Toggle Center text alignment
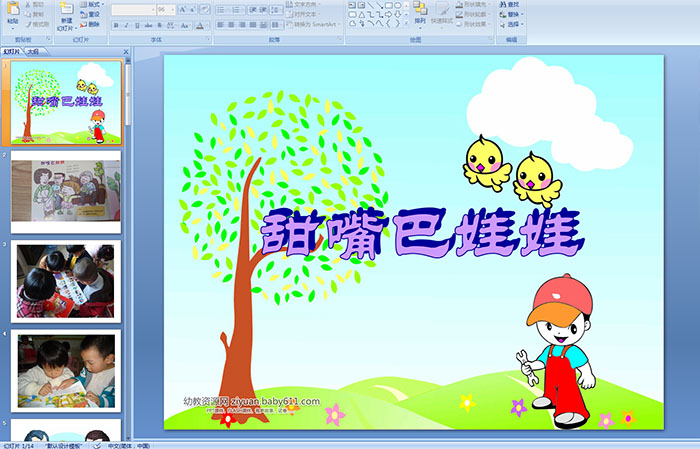 (x=231, y=25)
